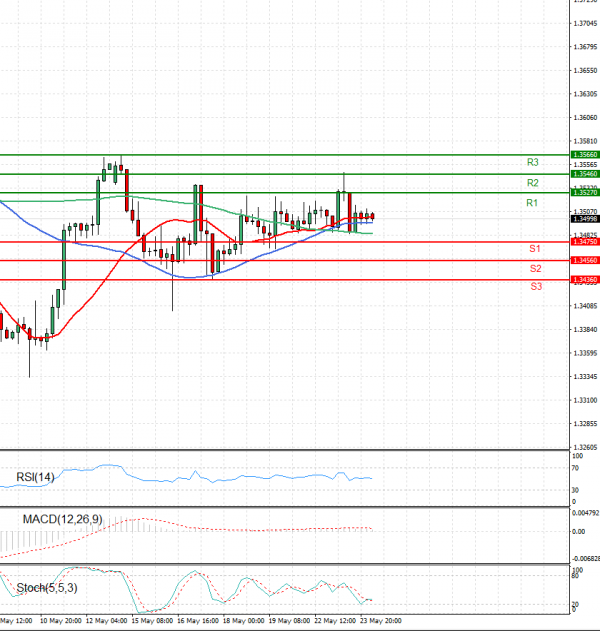Viewport: 600px width, 631px height.
Task: Select the green 1.35660 price tag
Action: pyautogui.click(x=585, y=155)
